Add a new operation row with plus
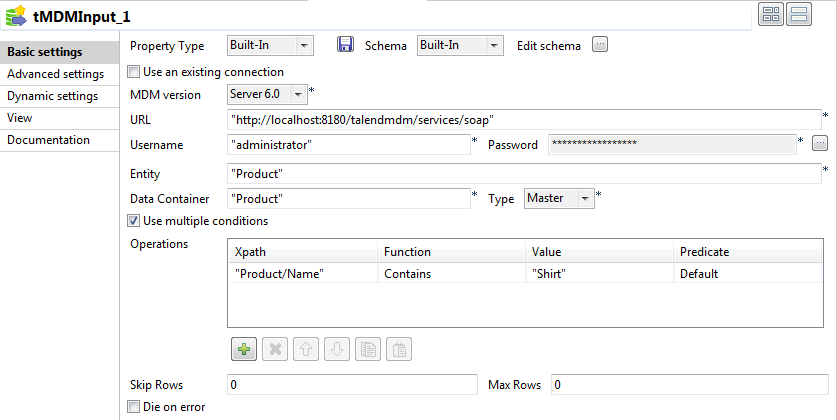 click(x=244, y=349)
